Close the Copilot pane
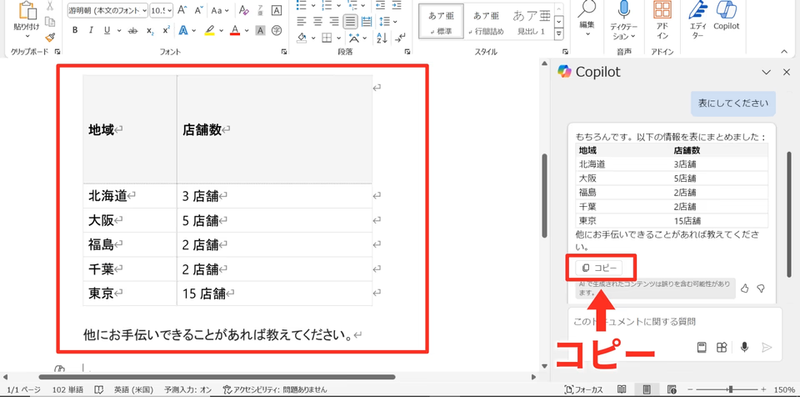This screenshot has width=800, height=397. (787, 72)
